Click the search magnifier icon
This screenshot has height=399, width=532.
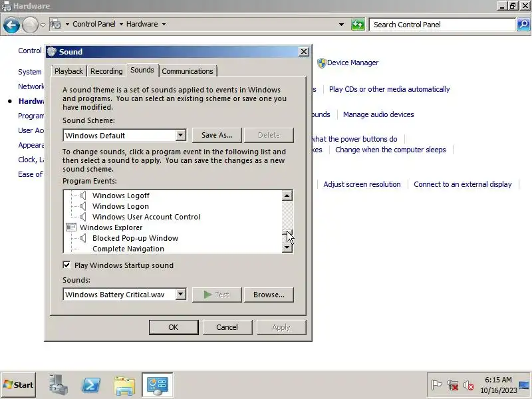523,25
